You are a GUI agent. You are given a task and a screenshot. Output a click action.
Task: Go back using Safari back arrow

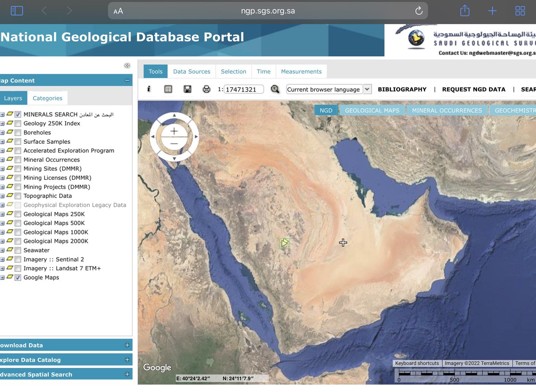[x=44, y=11]
